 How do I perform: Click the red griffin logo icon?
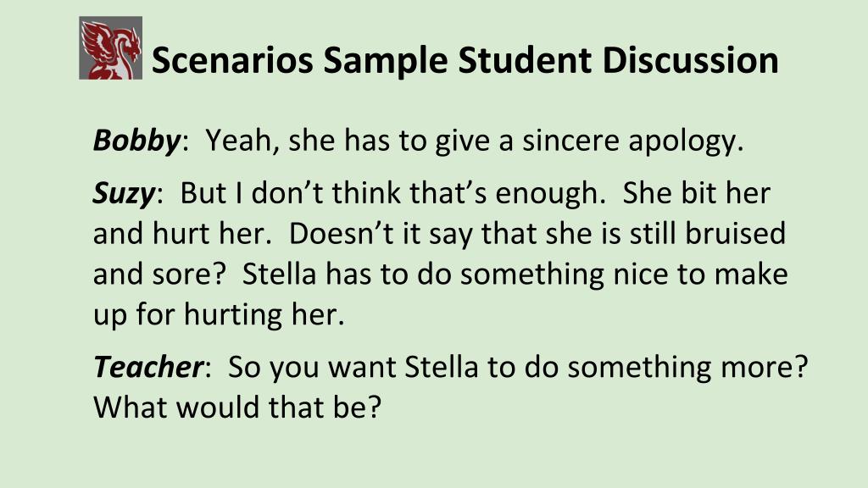coord(111,48)
